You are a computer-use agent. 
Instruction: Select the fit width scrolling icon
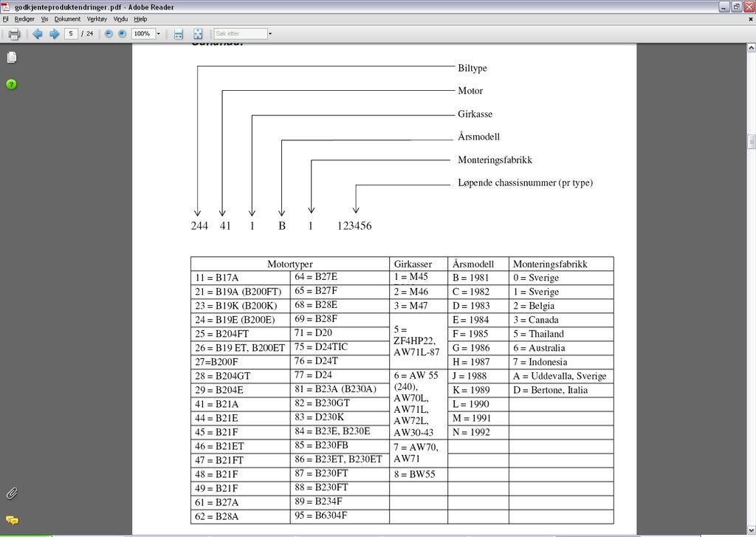pos(178,34)
